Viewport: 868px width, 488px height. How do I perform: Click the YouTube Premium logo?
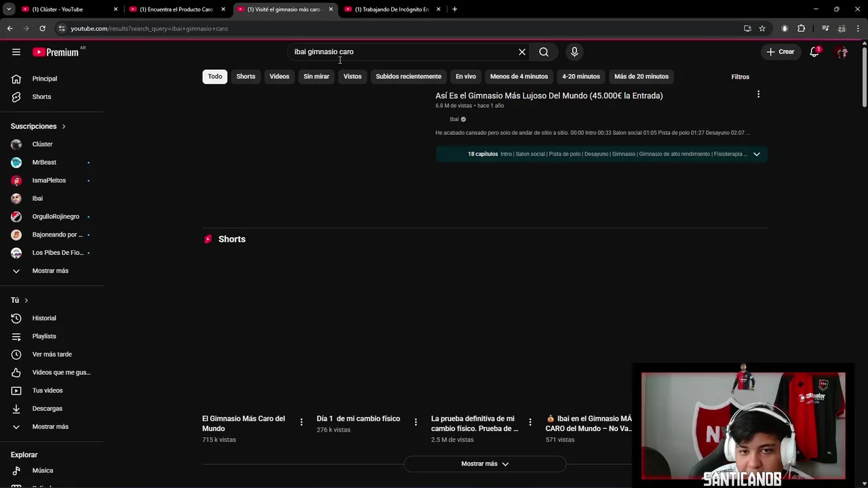[56, 52]
